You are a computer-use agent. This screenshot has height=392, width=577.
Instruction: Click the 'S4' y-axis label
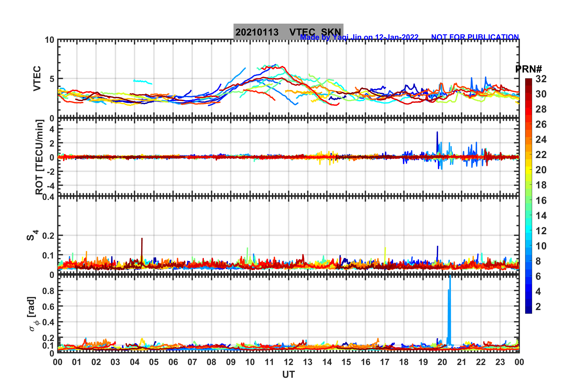32,235
